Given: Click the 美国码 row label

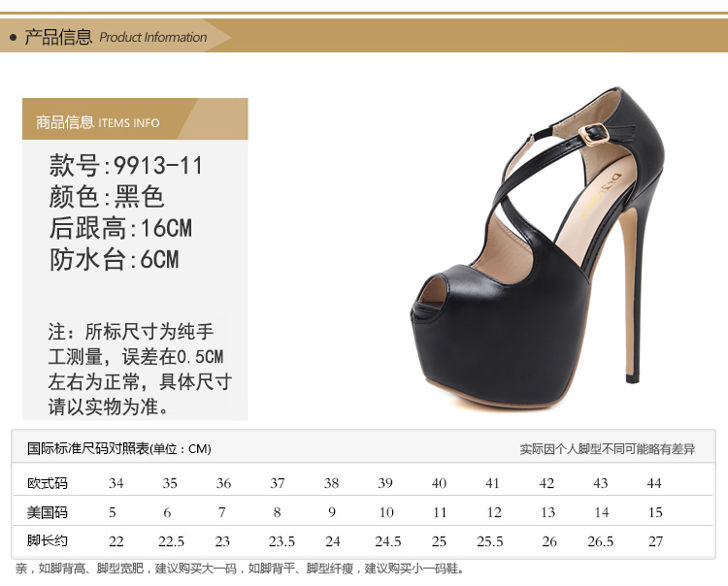Looking at the screenshot, I should click(47, 512).
